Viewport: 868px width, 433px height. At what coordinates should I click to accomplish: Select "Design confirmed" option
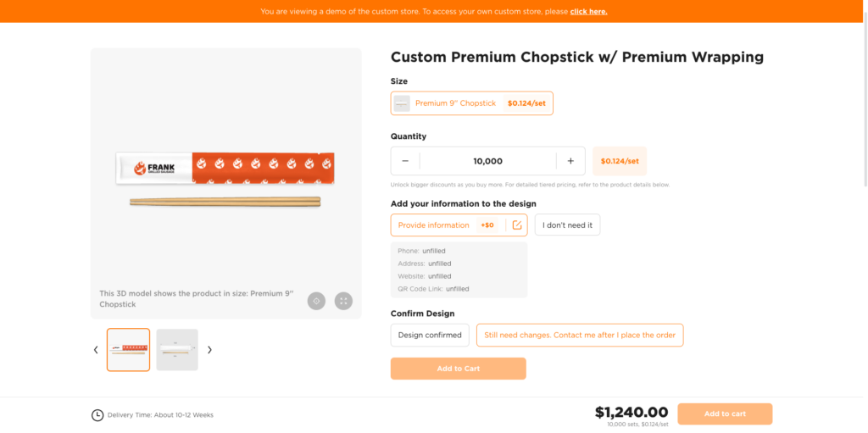[x=430, y=335]
